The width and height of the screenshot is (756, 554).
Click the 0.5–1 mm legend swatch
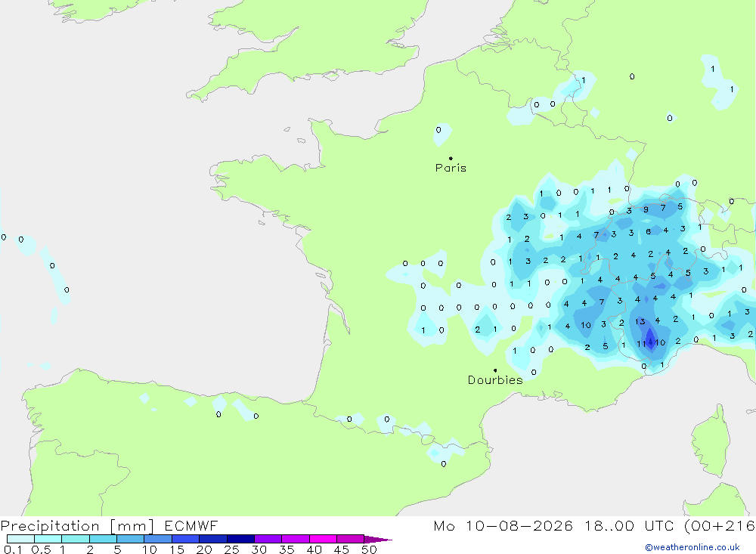point(48,539)
